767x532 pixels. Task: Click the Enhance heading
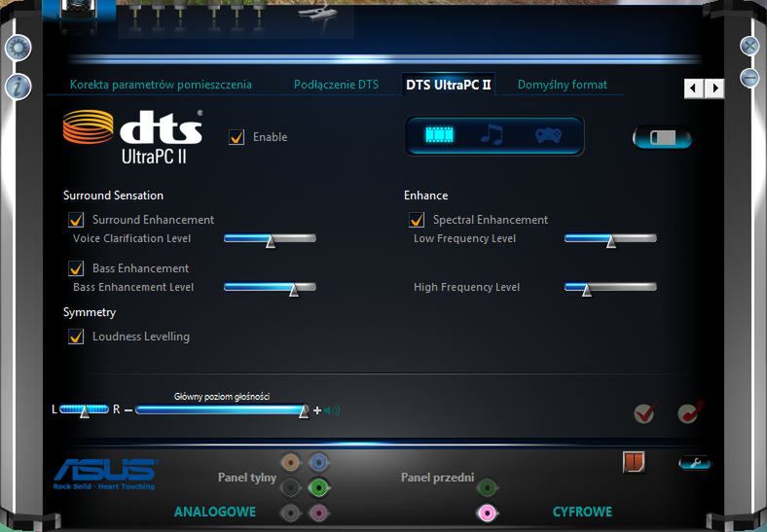point(425,195)
